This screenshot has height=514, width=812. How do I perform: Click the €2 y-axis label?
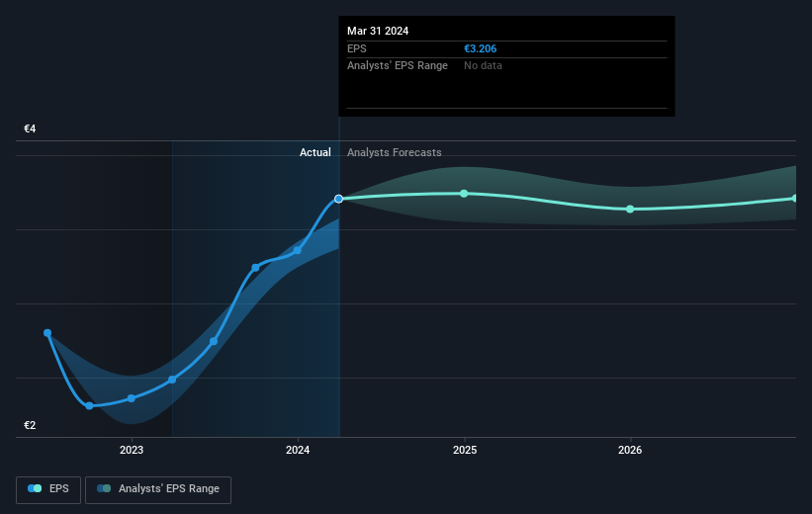pyautogui.click(x=30, y=425)
